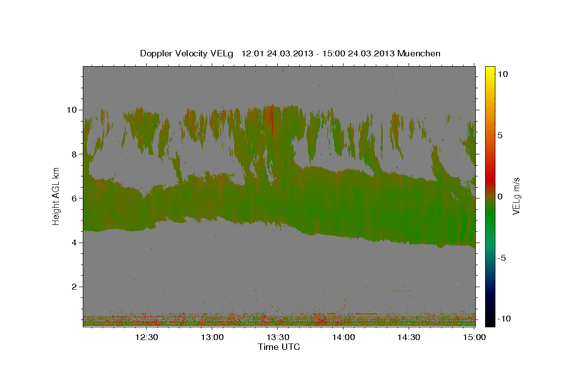Click the colorbar value 5 label
Viewport: 588px width, 392px height.
tap(501, 135)
